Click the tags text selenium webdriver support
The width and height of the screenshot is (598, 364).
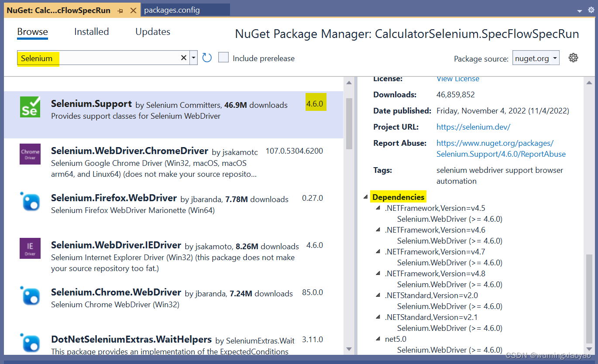tap(500, 175)
